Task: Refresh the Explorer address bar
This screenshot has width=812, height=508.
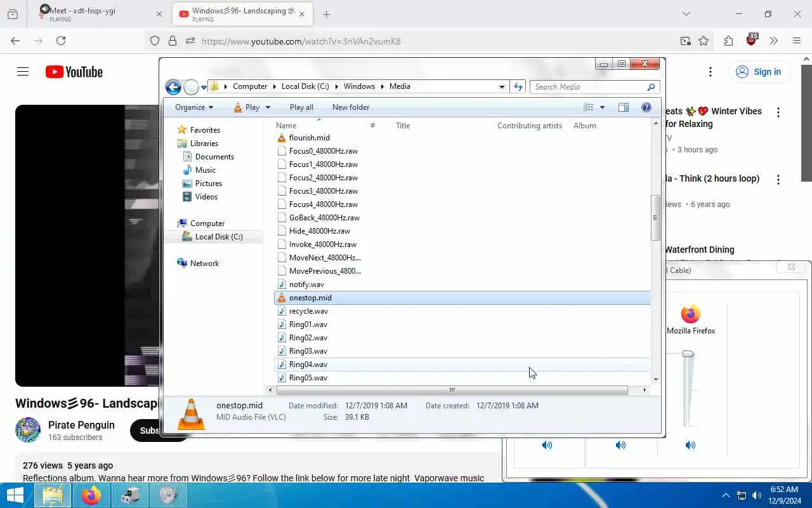Action: click(x=518, y=87)
